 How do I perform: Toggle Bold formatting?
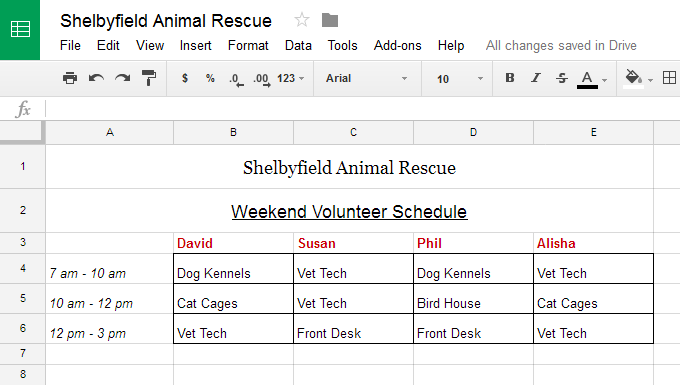510,78
